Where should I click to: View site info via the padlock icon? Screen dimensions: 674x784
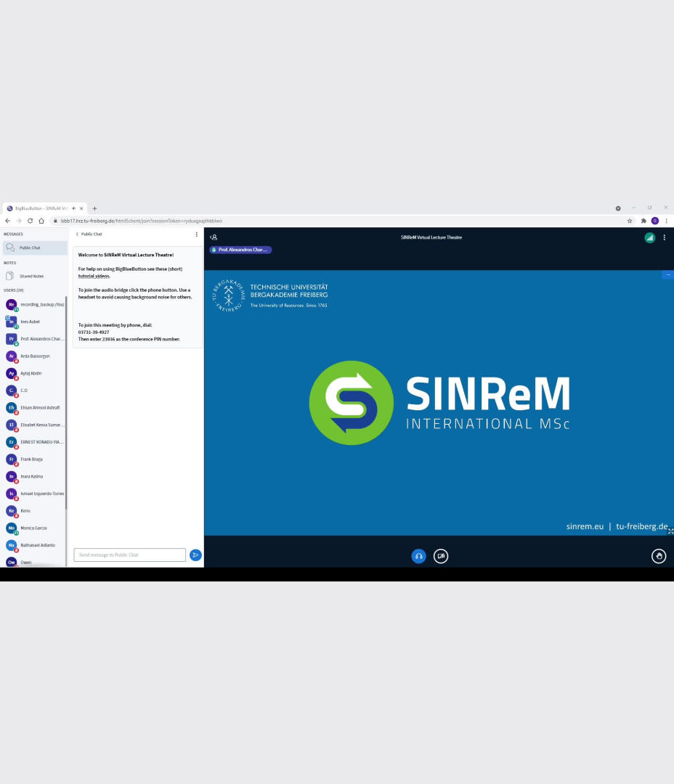55,221
